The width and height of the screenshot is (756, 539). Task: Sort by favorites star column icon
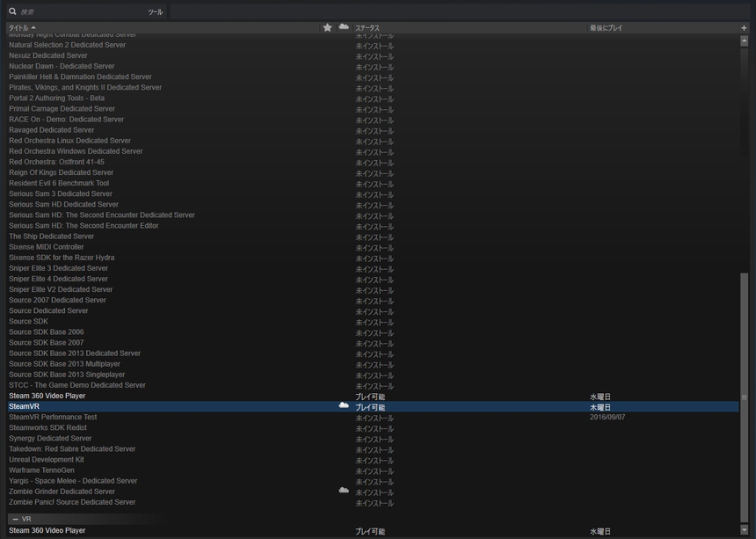(327, 27)
